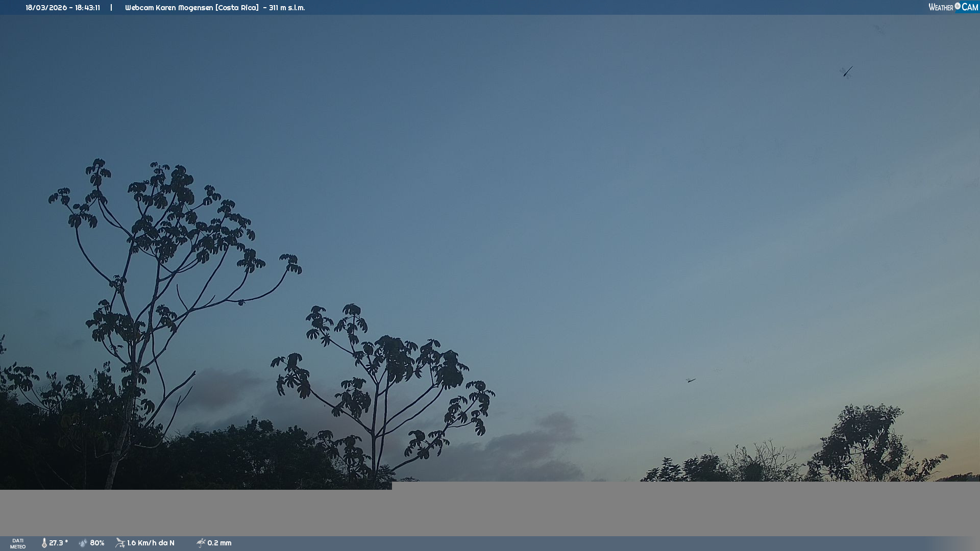This screenshot has height=551, width=980.
Task: Click the WeatherCam logo
Action: point(953,7)
